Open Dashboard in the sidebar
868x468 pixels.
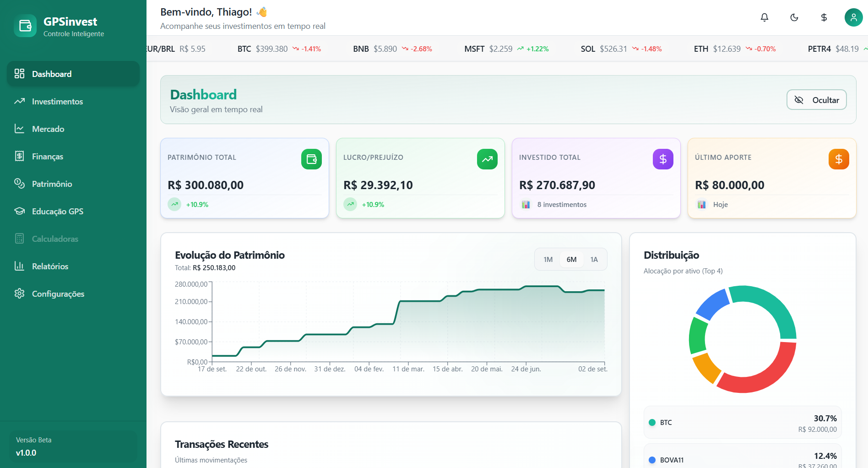point(73,74)
